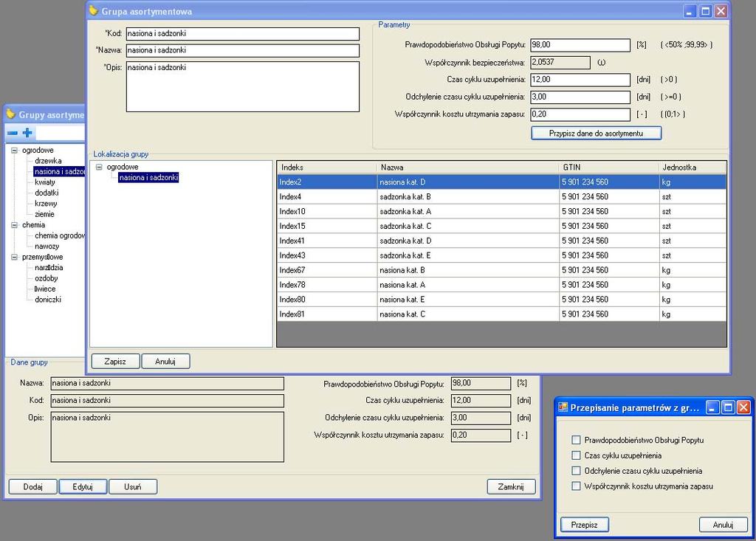Collapse ogrodowe in Lokalizacja grupy tree

click(x=99, y=167)
